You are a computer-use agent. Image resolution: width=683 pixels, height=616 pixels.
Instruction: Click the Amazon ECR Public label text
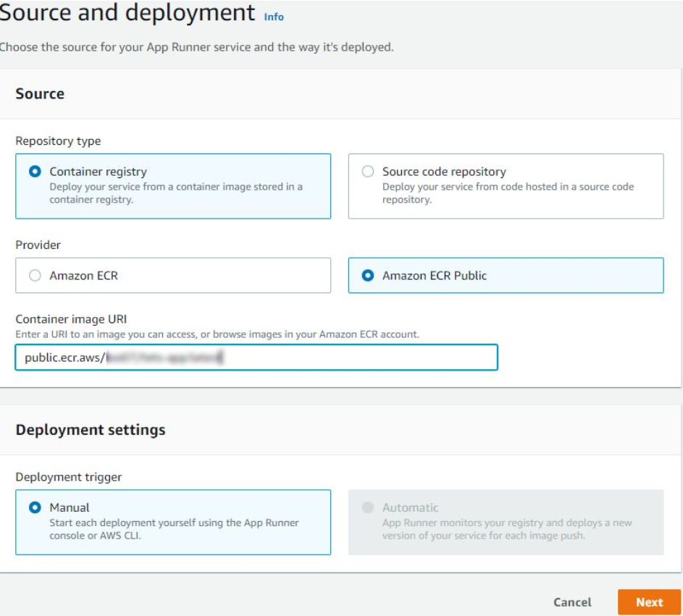[x=435, y=276]
